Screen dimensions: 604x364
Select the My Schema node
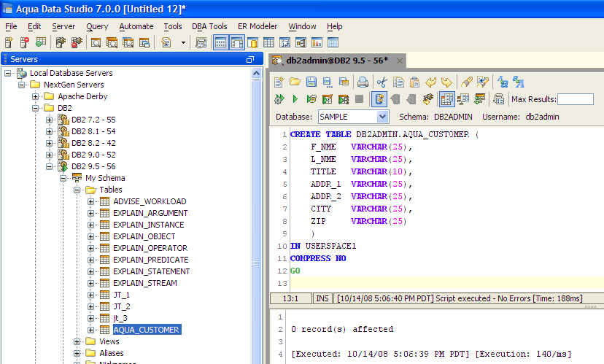(105, 178)
